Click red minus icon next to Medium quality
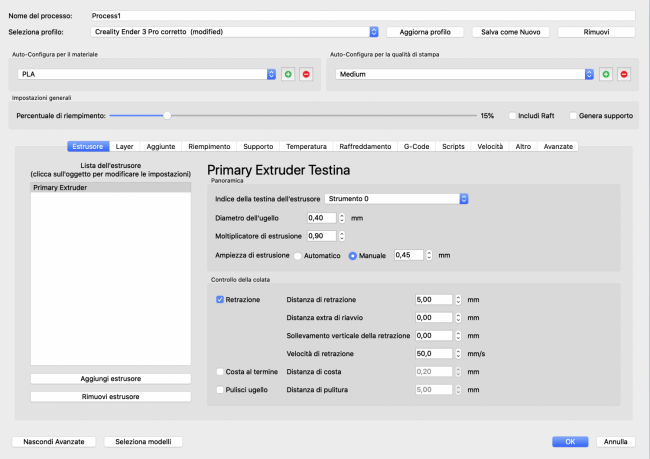650x459 pixels. coord(624,74)
